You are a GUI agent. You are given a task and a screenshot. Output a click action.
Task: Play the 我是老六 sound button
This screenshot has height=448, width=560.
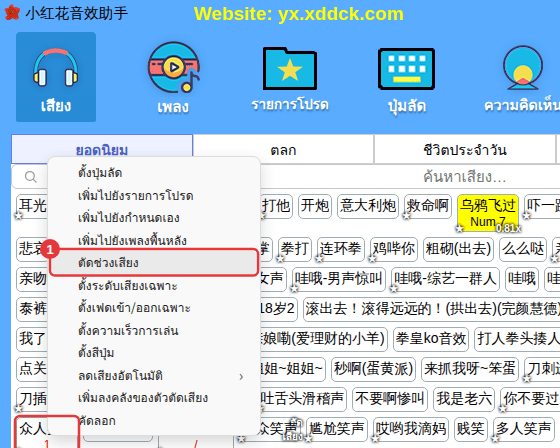464,399
